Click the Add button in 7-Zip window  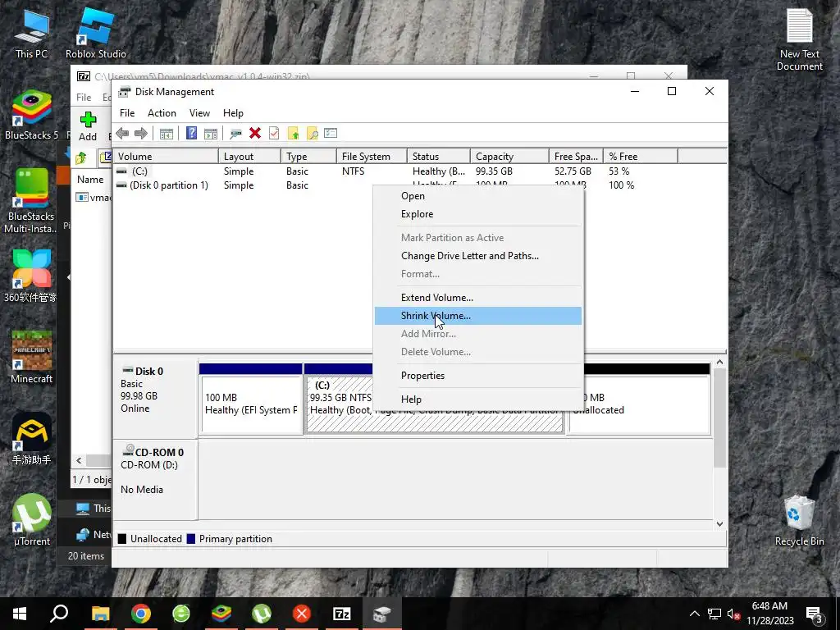[88, 126]
